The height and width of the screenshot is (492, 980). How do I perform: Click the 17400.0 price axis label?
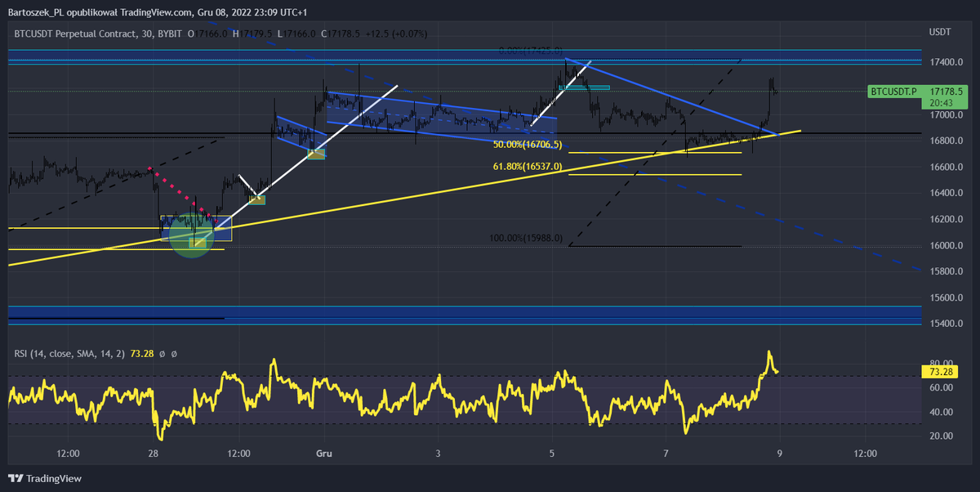944,63
